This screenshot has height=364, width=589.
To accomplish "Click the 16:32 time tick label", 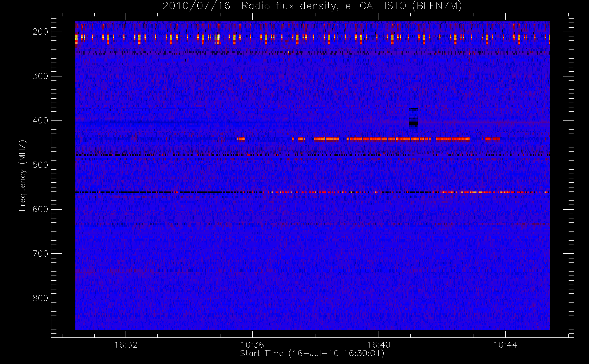I will pos(126,345).
